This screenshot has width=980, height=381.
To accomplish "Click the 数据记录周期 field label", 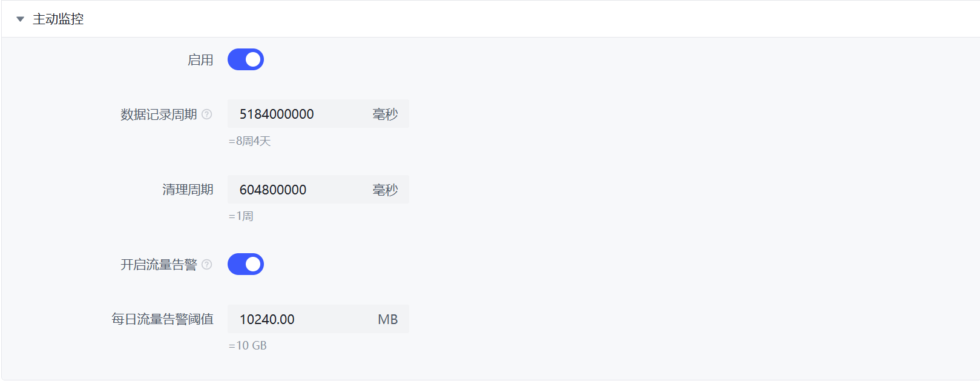I will pyautogui.click(x=159, y=114).
